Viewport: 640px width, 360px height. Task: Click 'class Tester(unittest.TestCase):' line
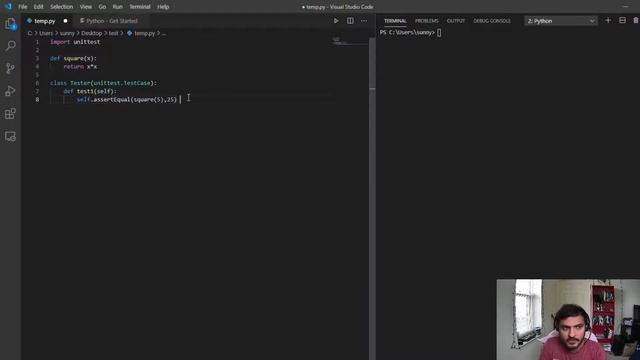[103, 83]
